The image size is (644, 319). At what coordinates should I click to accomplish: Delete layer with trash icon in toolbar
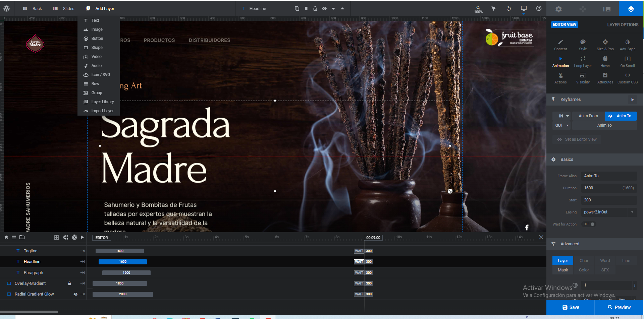tap(306, 8)
